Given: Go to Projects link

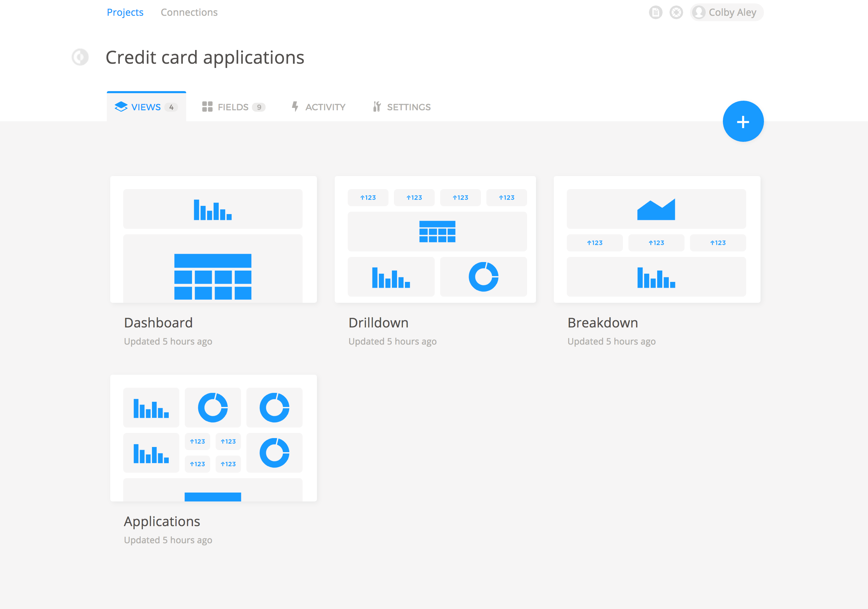Looking at the screenshot, I should [125, 12].
